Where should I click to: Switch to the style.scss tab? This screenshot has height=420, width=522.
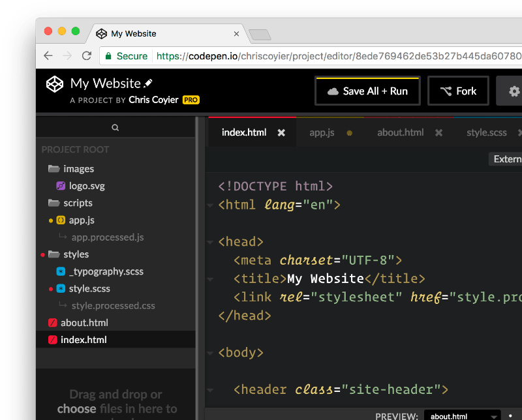click(487, 132)
